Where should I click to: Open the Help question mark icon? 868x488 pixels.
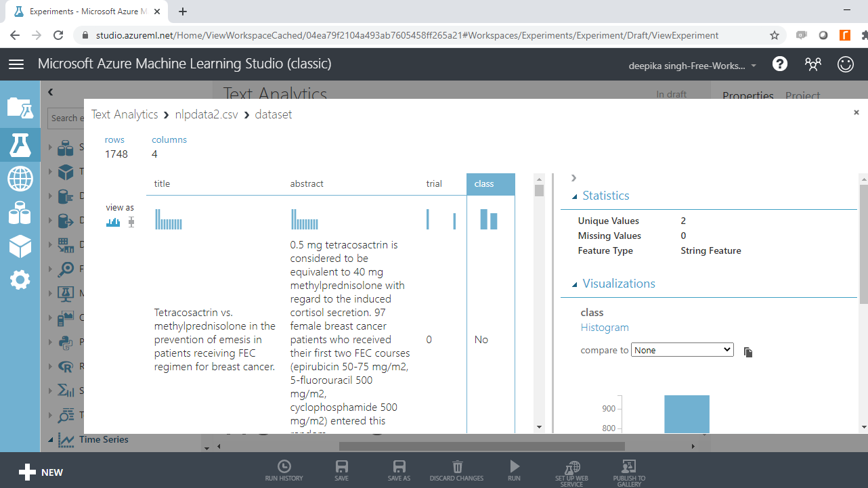coord(780,64)
